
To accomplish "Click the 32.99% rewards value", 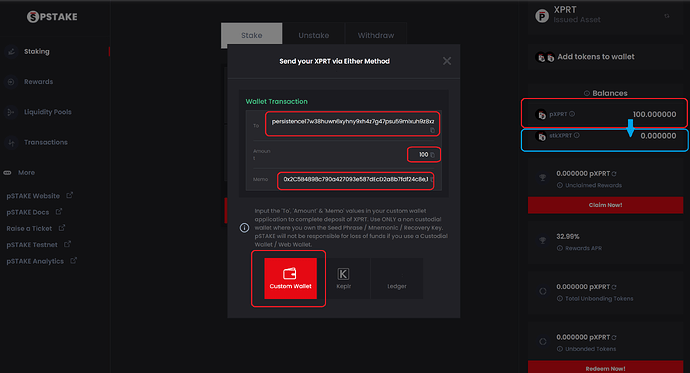I will point(568,237).
